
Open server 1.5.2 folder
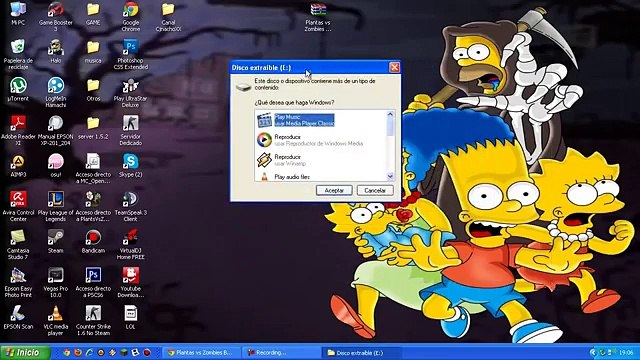click(93, 127)
